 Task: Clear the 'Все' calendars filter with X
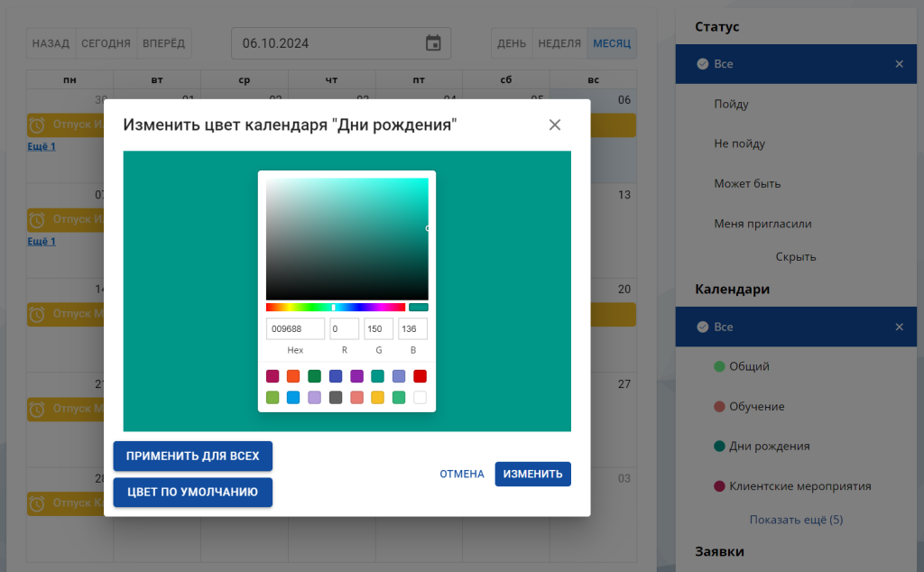coord(899,327)
